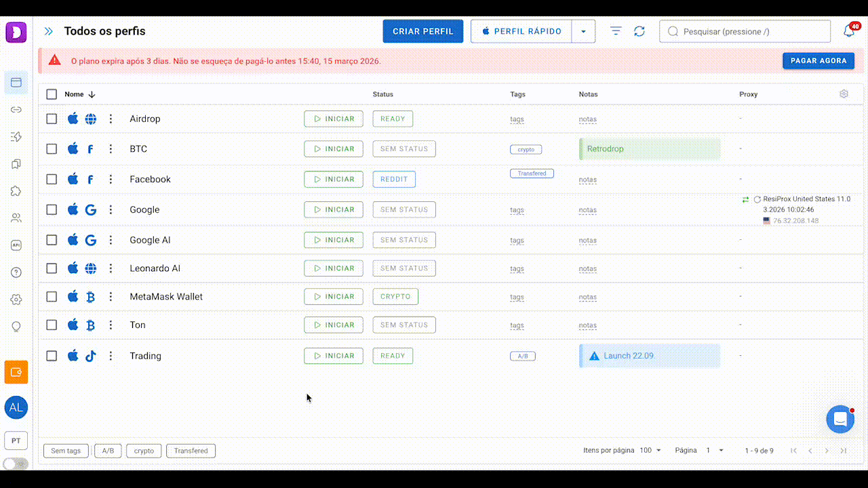The height and width of the screenshot is (488, 868).
Task: Click the refresh profiles icon
Action: 639,31
